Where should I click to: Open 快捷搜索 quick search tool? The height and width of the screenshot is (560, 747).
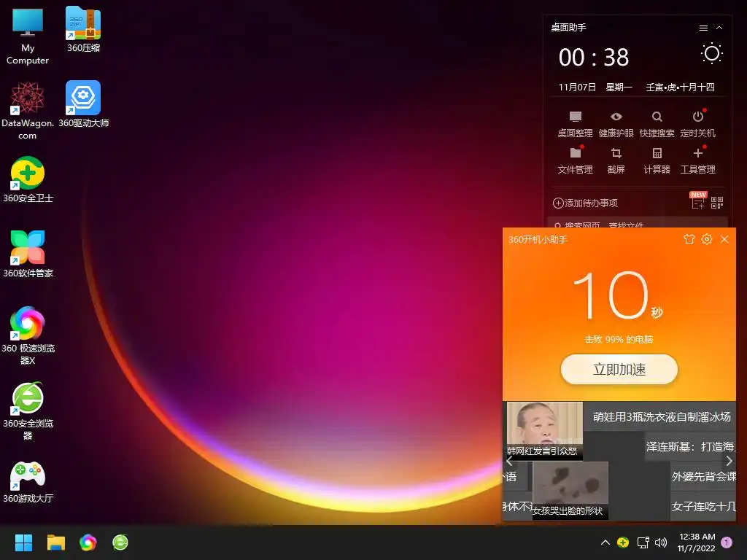pos(657,124)
